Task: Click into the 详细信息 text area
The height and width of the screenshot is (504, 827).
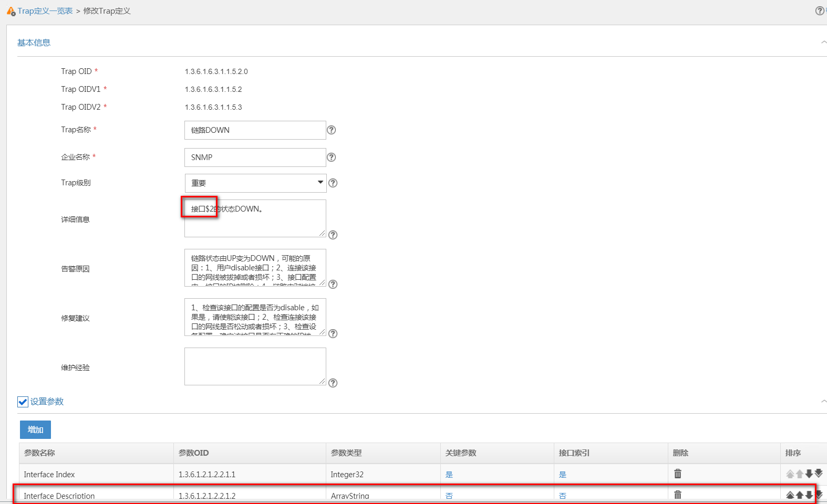Action: (x=255, y=218)
